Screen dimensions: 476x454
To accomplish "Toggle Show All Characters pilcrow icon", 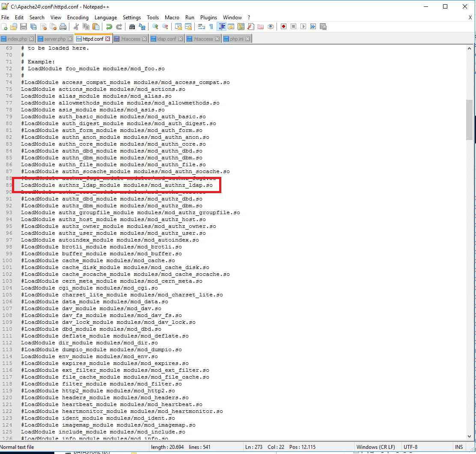I will (211, 27).
